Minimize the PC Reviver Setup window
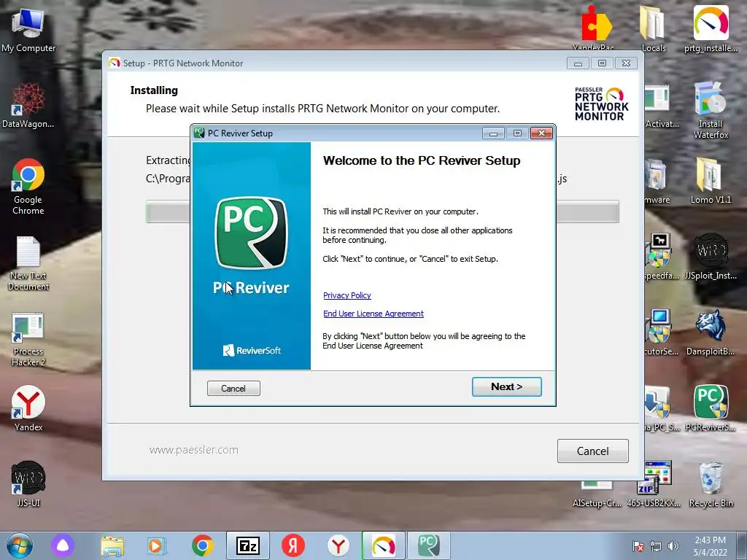Image resolution: width=747 pixels, height=560 pixels. pyautogui.click(x=494, y=133)
